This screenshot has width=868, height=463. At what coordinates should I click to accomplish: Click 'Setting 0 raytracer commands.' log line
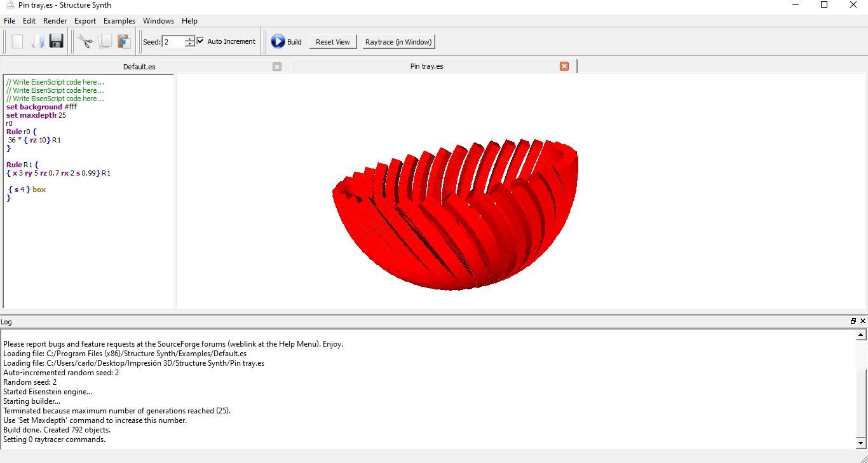(55, 439)
